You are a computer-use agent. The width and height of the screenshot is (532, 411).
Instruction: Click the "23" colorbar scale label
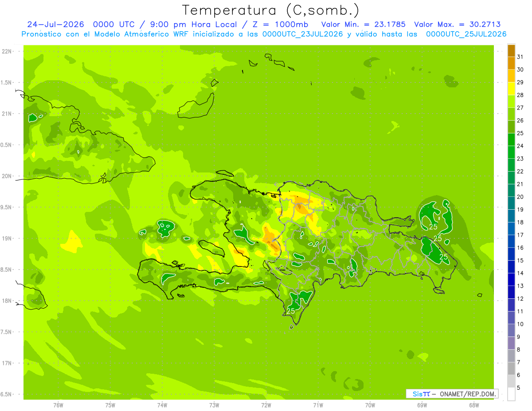pos(520,159)
